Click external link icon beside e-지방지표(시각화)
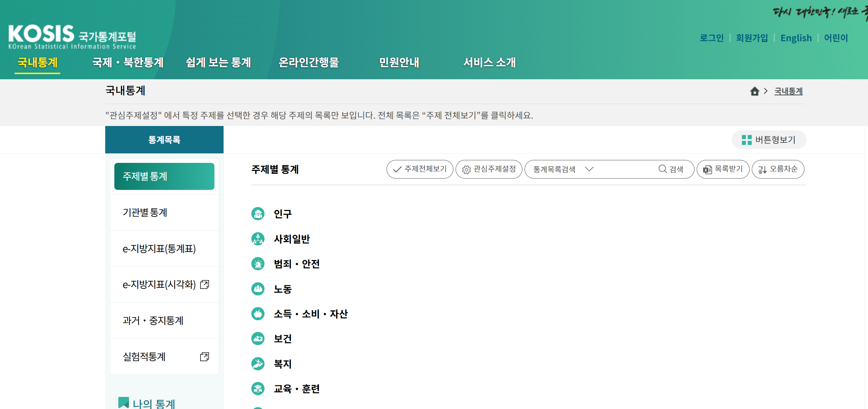 click(205, 284)
